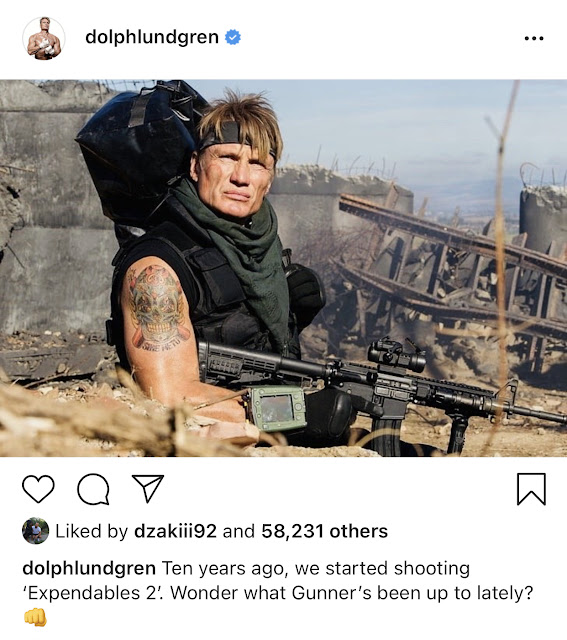
Task: Open the dzakiii92 profile link
Action: pos(175,531)
